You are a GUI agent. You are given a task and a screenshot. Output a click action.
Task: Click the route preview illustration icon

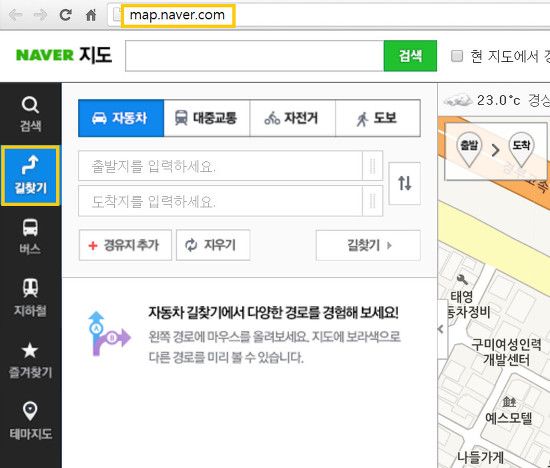[x=109, y=334]
